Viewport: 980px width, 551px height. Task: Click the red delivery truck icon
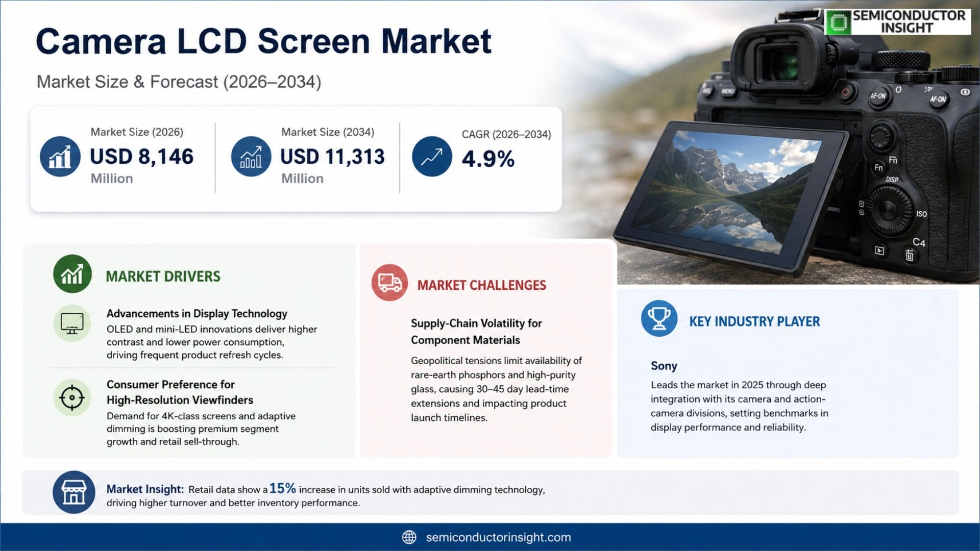coord(390,282)
